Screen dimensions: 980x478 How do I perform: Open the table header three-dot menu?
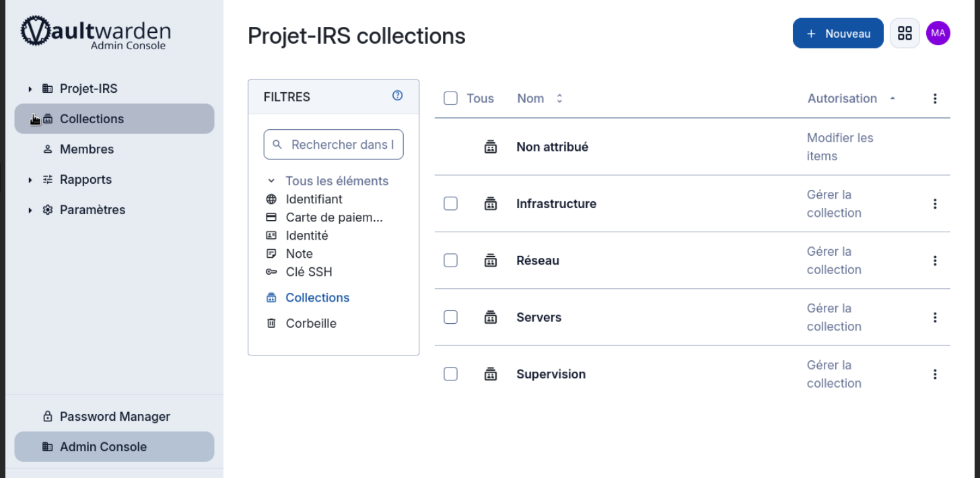click(935, 98)
